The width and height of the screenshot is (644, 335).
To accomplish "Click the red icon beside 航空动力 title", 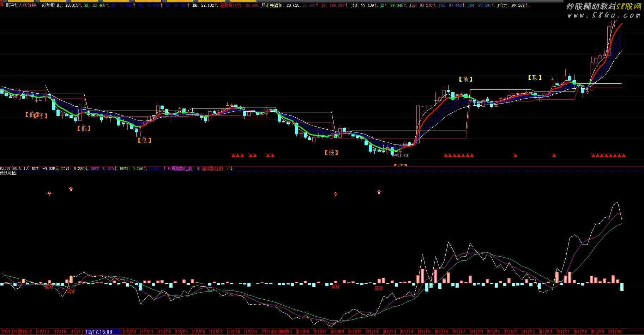I will 2,5.
